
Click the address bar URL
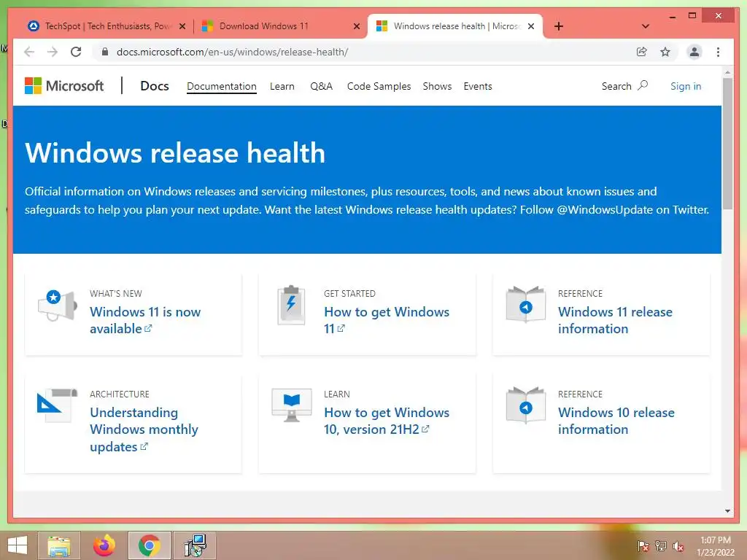[x=233, y=52]
